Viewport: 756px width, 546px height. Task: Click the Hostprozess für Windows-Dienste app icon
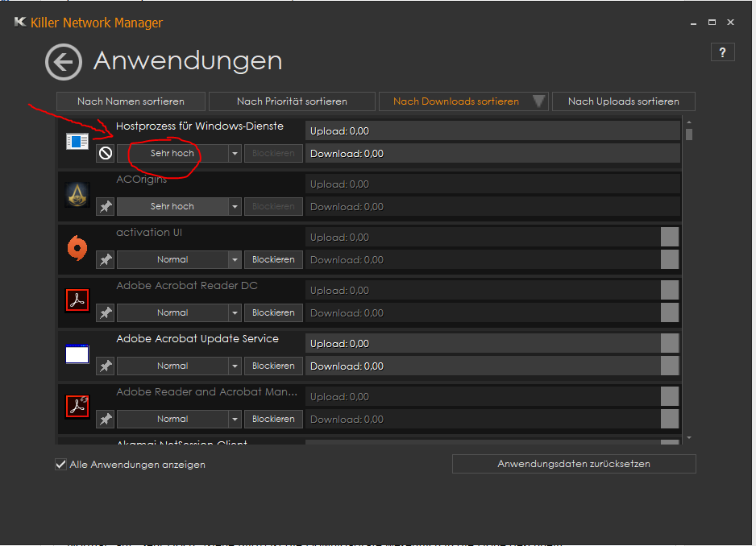pos(77,142)
